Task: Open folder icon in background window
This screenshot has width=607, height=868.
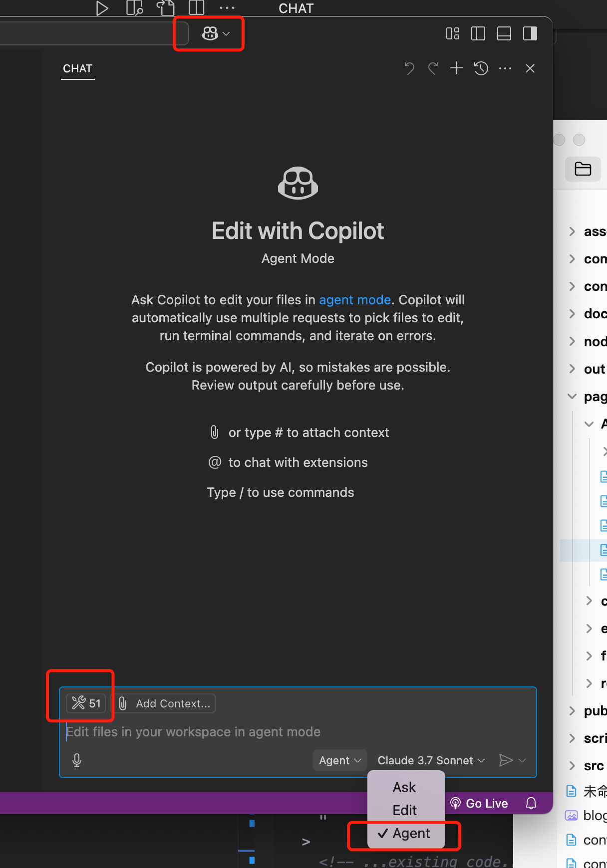Action: 583,169
